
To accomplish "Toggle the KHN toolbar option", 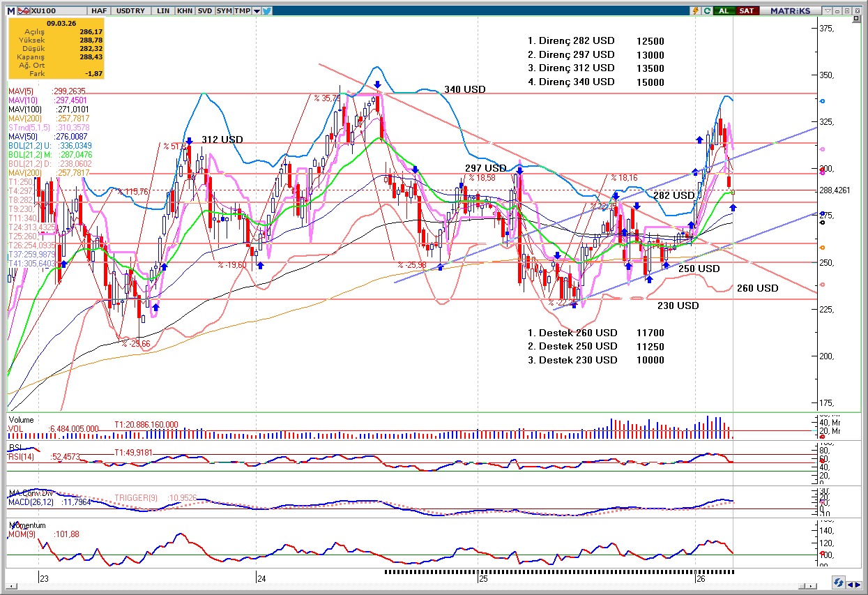I will pos(185,11).
